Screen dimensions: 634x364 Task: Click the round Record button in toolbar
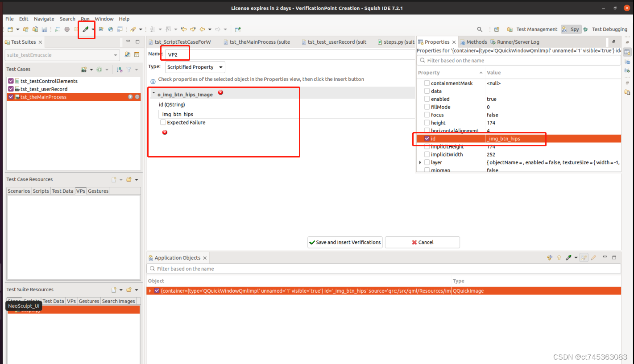[67, 29]
